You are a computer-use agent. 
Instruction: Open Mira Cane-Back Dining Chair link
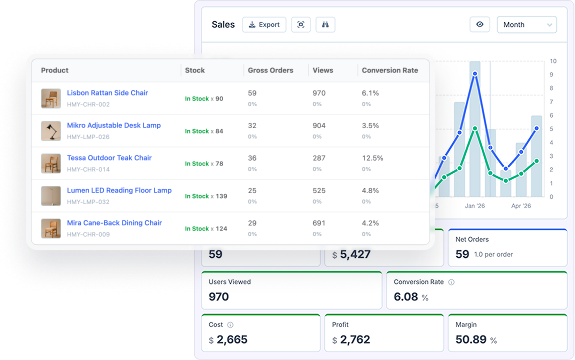point(114,223)
